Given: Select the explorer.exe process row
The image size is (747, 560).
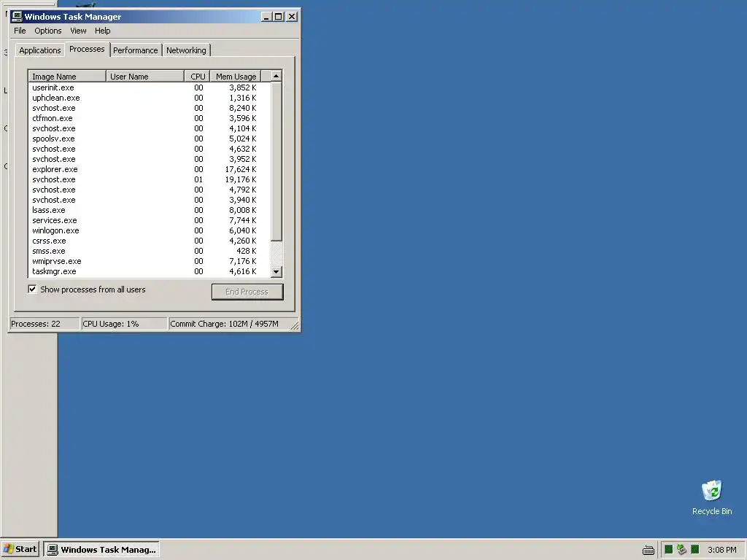Looking at the screenshot, I should [x=149, y=169].
